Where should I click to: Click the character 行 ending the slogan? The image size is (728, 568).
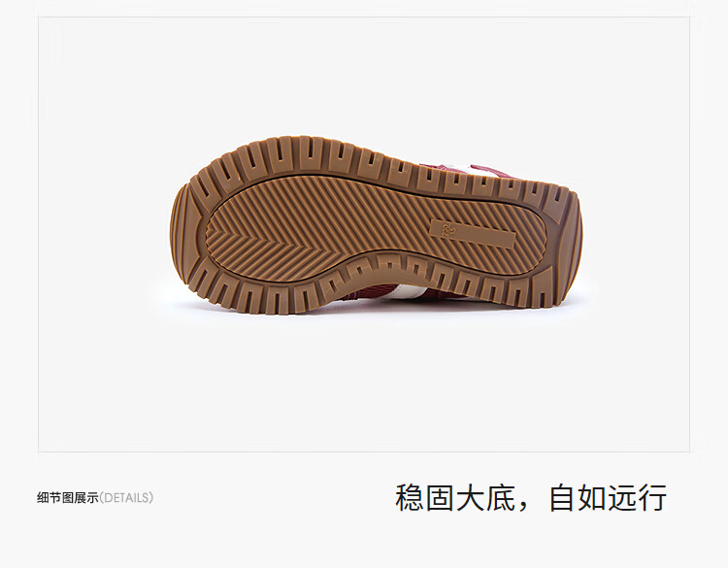pos(653,498)
